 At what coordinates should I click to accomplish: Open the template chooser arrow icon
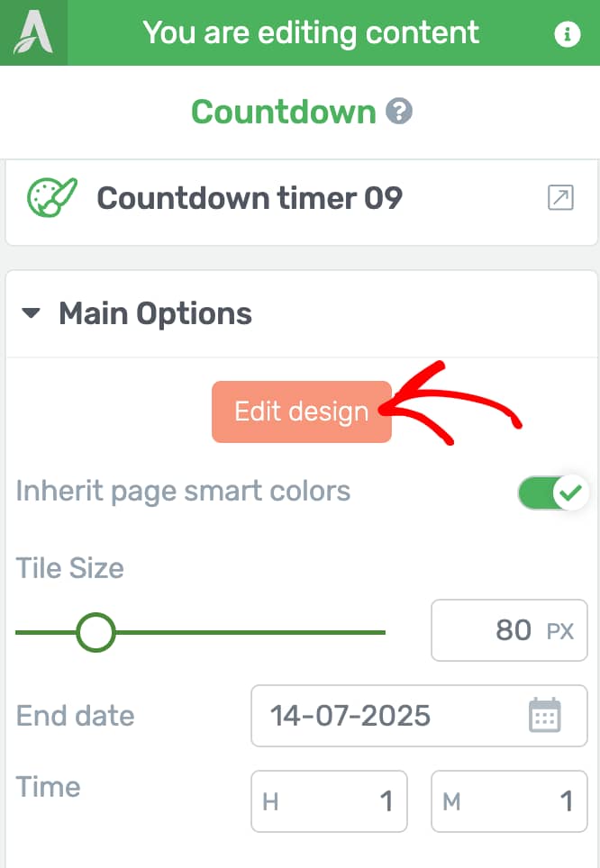(x=560, y=197)
